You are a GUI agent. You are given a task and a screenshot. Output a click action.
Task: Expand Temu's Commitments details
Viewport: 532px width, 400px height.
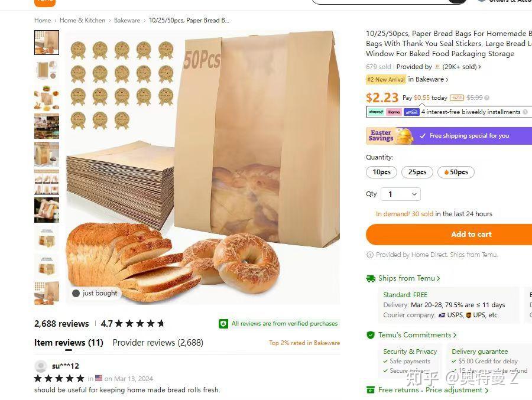pos(417,335)
